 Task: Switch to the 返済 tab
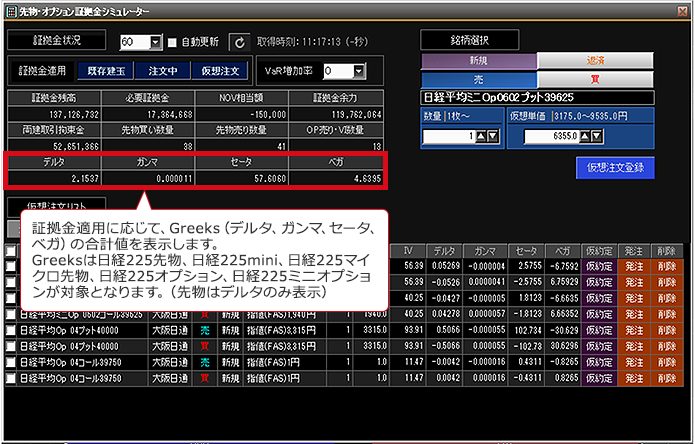click(x=595, y=61)
